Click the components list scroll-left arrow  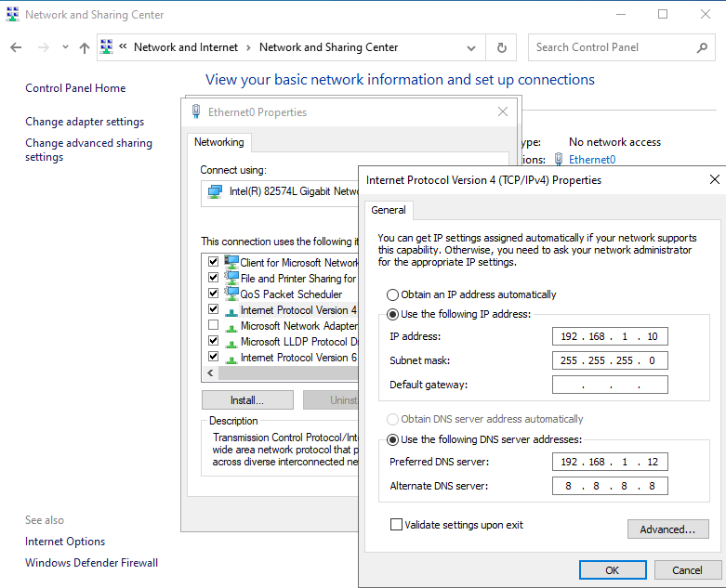[x=211, y=372]
